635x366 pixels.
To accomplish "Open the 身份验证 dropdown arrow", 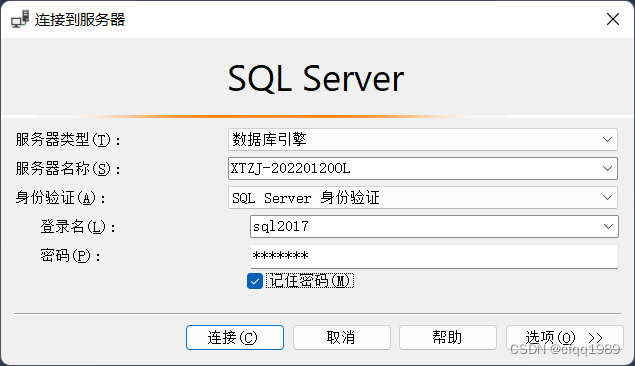I will tap(607, 198).
